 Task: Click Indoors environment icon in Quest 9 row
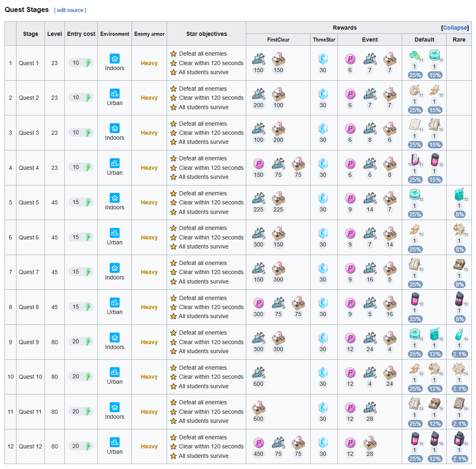pyautogui.click(x=114, y=338)
